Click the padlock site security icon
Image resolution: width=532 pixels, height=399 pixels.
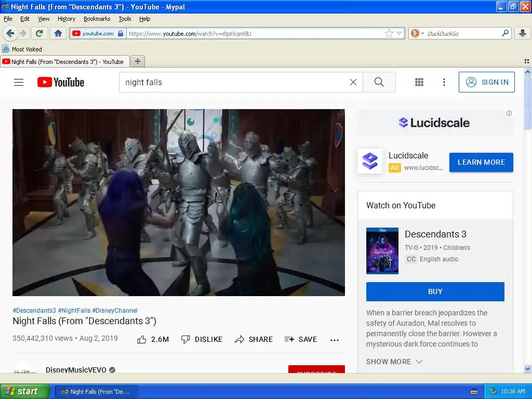click(x=121, y=33)
